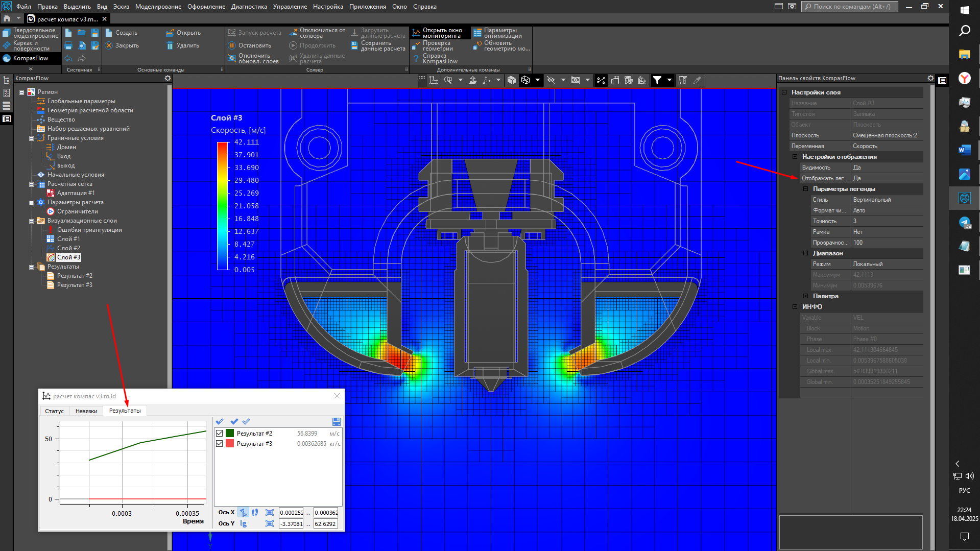980x551 pixels.
Task: Click the print icon in Системная toolbar
Action: tap(68, 45)
